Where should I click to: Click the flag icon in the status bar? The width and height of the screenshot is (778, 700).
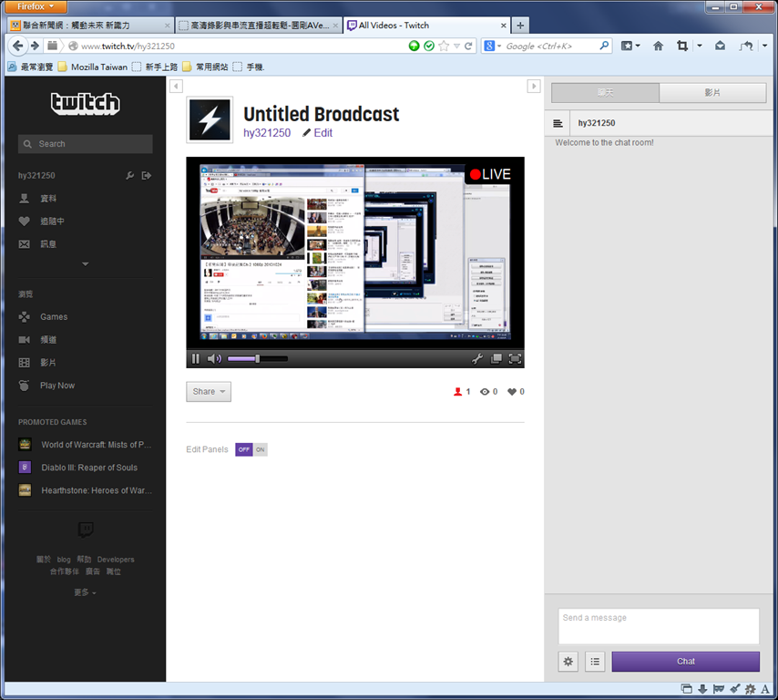coord(719,688)
